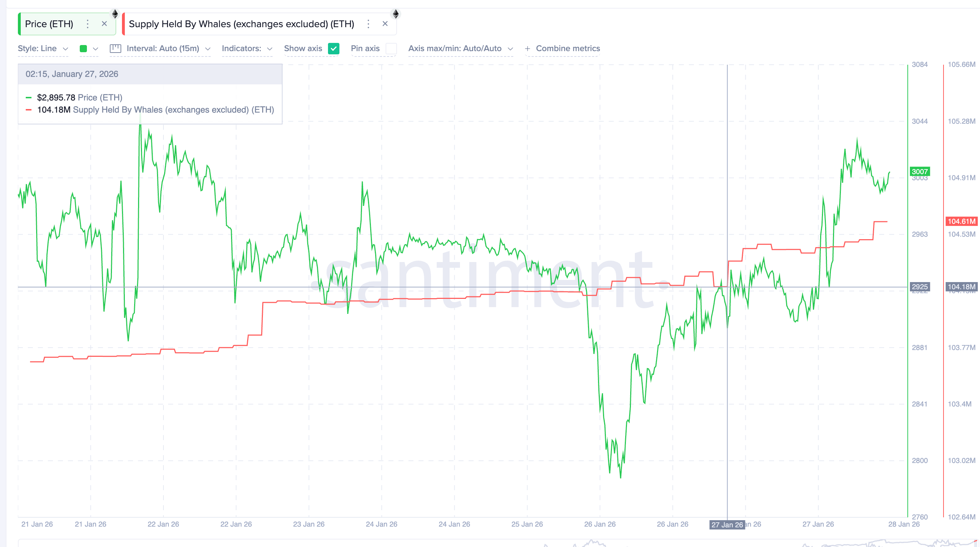This screenshot has width=980, height=547.
Task: Remove the Supply Held By Whales metric
Action: (385, 24)
